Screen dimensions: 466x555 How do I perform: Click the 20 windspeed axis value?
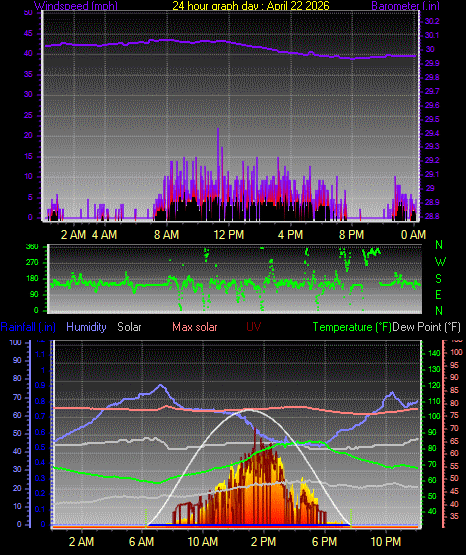point(28,135)
